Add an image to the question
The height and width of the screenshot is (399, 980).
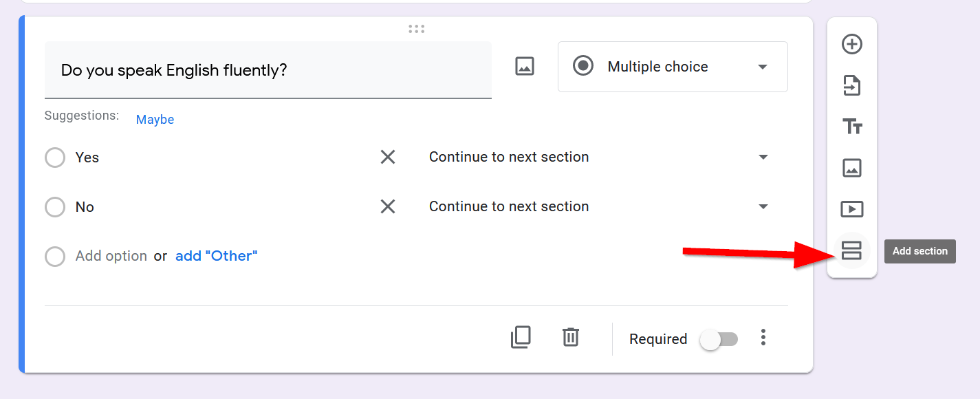pyautogui.click(x=525, y=67)
